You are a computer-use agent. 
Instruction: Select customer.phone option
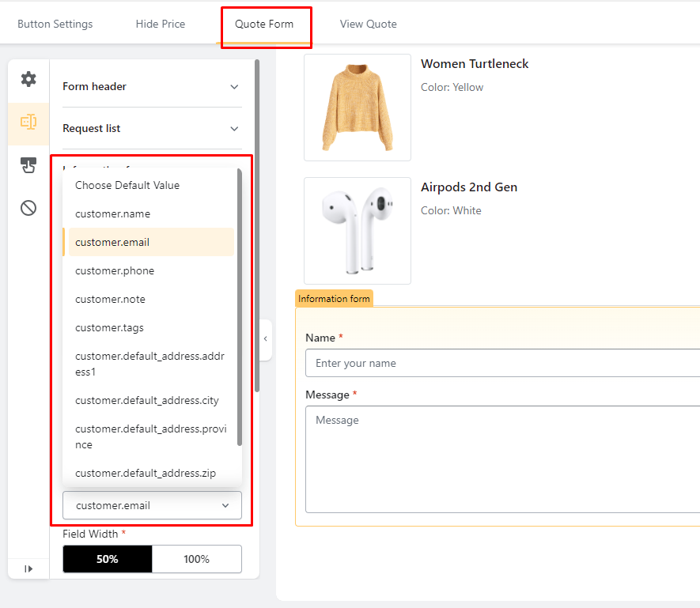click(115, 270)
